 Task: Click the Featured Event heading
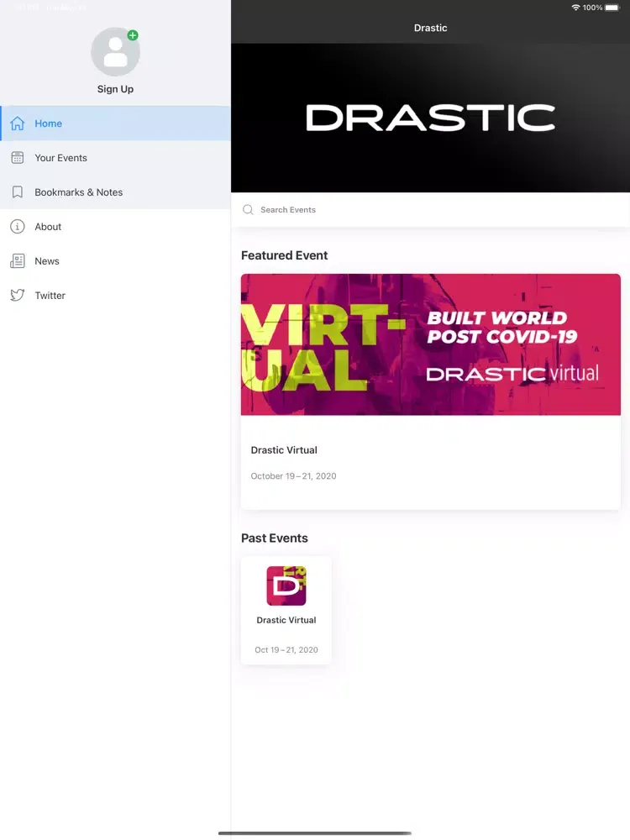point(285,255)
